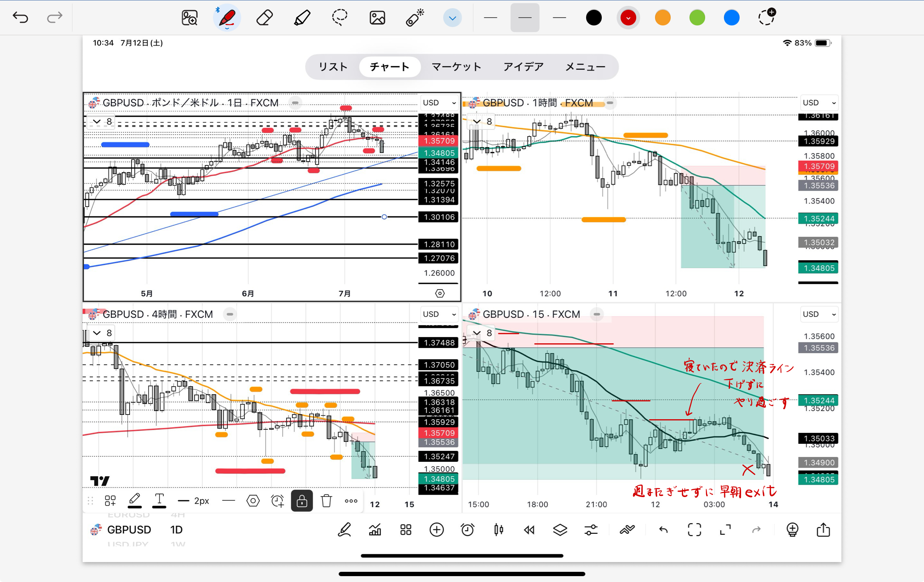Open more drawing options with the three dots
Image resolution: width=924 pixels, height=582 pixels.
click(x=351, y=501)
